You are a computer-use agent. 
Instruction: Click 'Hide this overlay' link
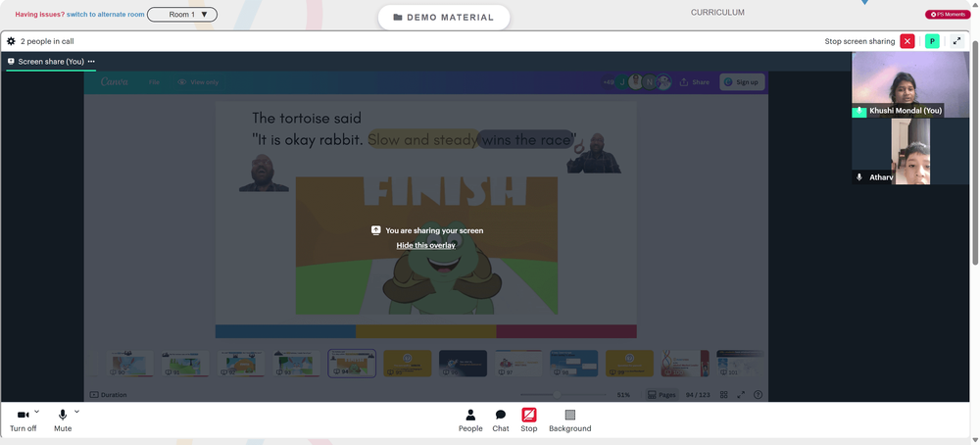[x=425, y=246]
